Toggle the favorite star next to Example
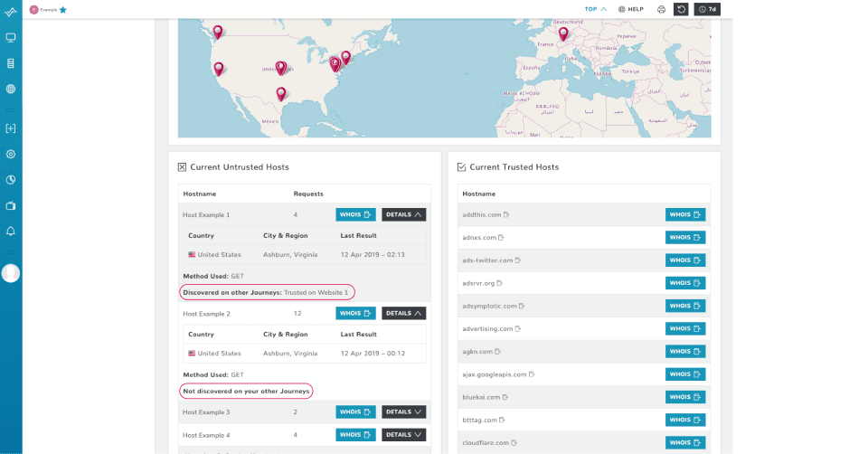Viewport: 868px width, 454px height. click(63, 10)
